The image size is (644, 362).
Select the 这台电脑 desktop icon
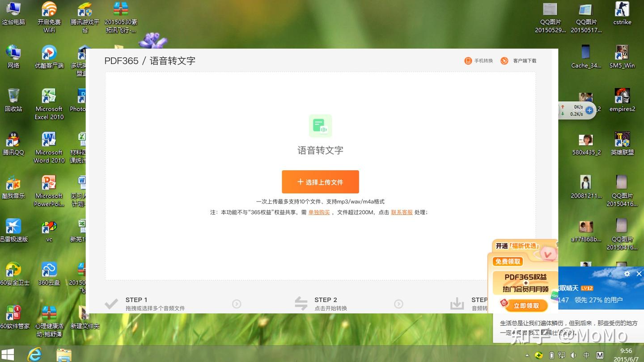tap(13, 14)
